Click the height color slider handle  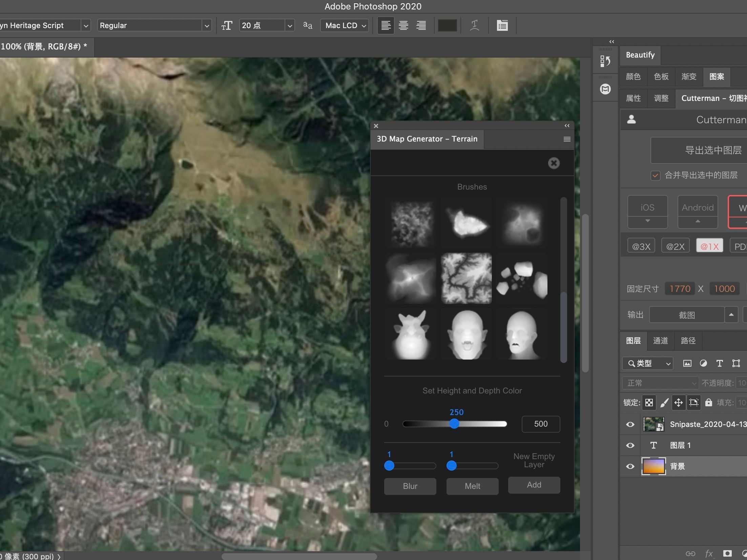point(454,424)
